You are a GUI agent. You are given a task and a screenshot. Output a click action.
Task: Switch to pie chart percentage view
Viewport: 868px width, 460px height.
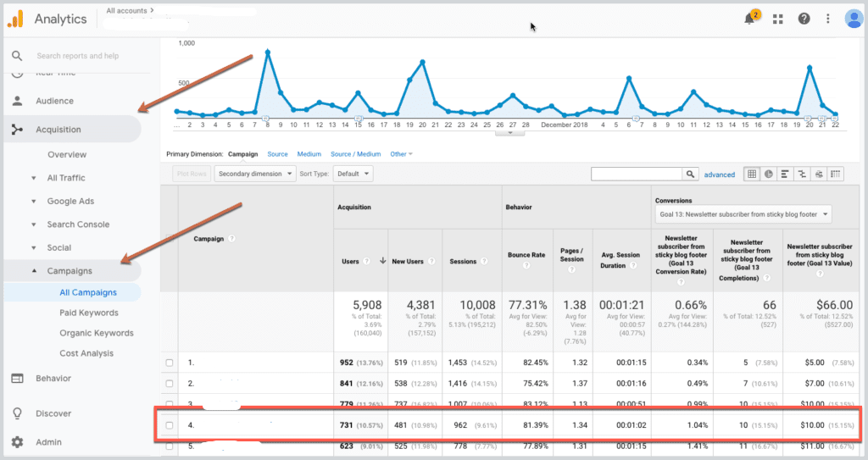(768, 174)
